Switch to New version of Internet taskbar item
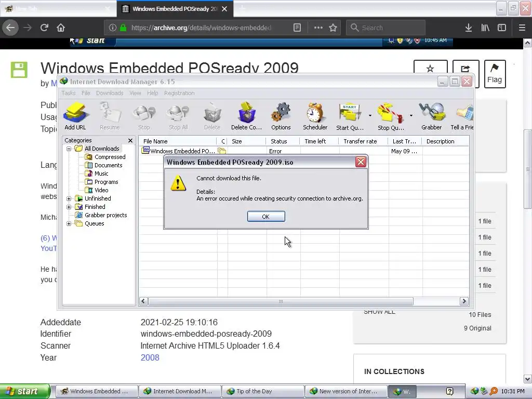Viewport: 532px width, 399px height. [346, 391]
